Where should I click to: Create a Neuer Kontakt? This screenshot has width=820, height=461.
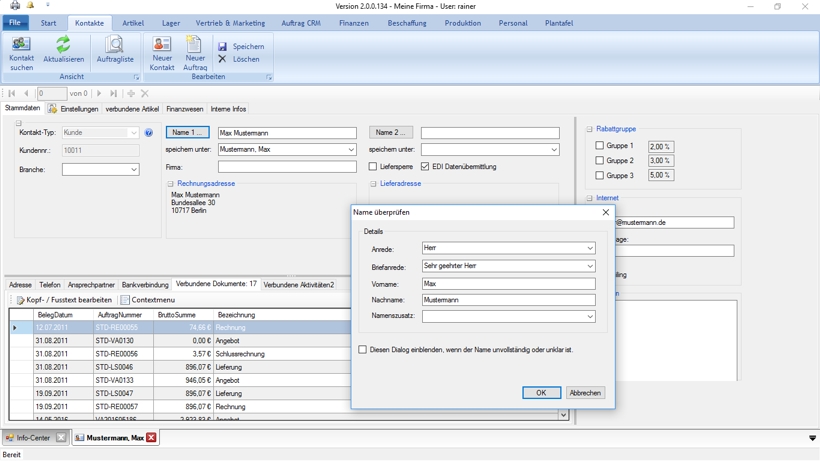[x=162, y=53]
